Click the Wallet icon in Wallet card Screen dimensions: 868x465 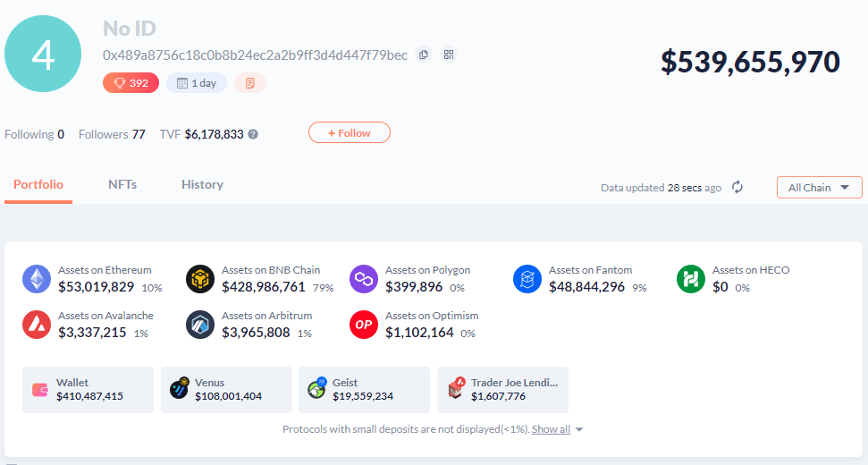pos(40,390)
